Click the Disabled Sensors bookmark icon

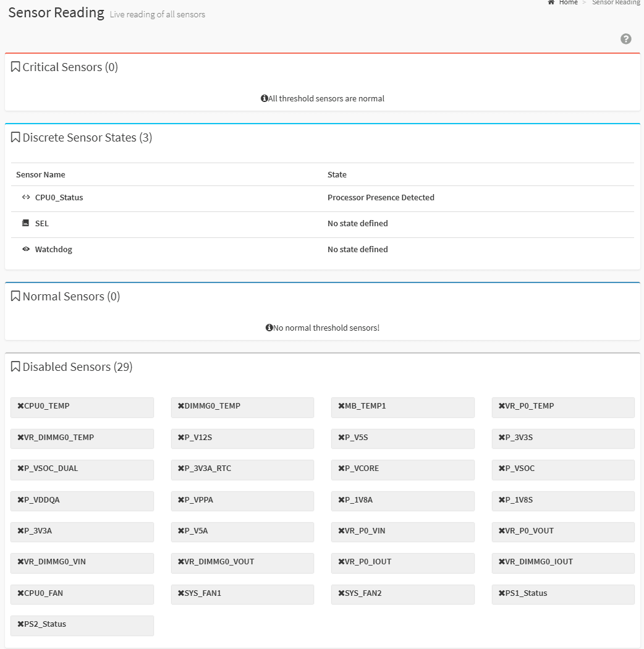tap(15, 367)
